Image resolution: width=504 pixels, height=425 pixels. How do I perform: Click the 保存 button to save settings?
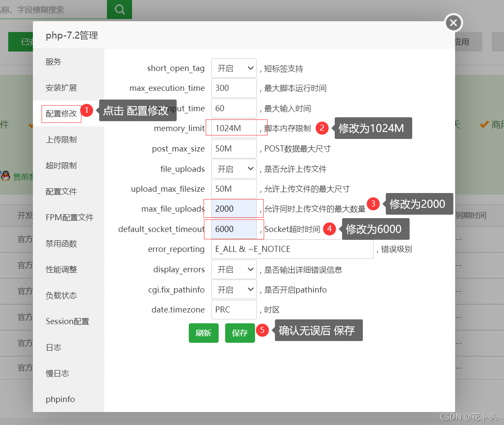[240, 333]
